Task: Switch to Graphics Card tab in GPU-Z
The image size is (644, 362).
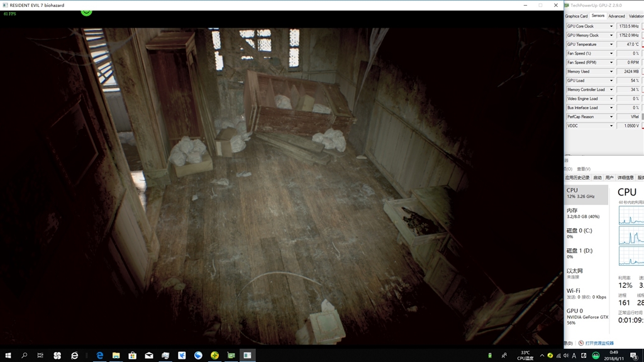Action: (x=576, y=16)
